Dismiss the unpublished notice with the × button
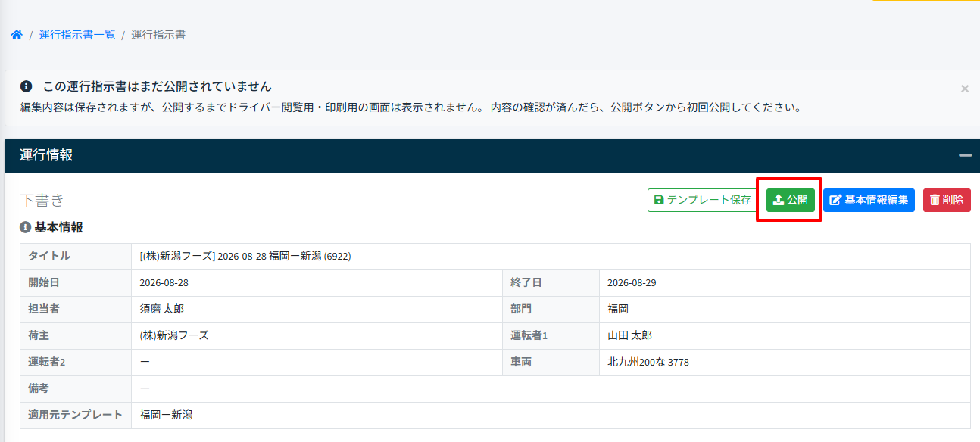This screenshot has width=980, height=442. tap(964, 89)
